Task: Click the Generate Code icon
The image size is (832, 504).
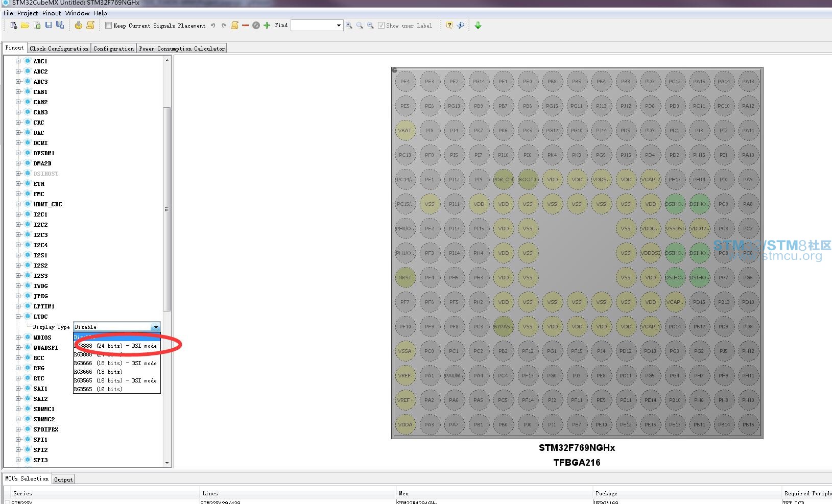Action: pos(78,25)
